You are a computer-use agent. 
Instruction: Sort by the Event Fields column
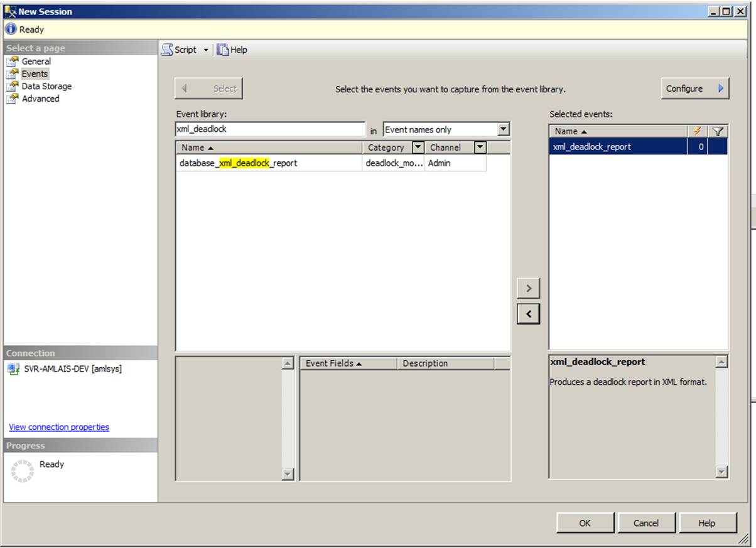tap(348, 363)
